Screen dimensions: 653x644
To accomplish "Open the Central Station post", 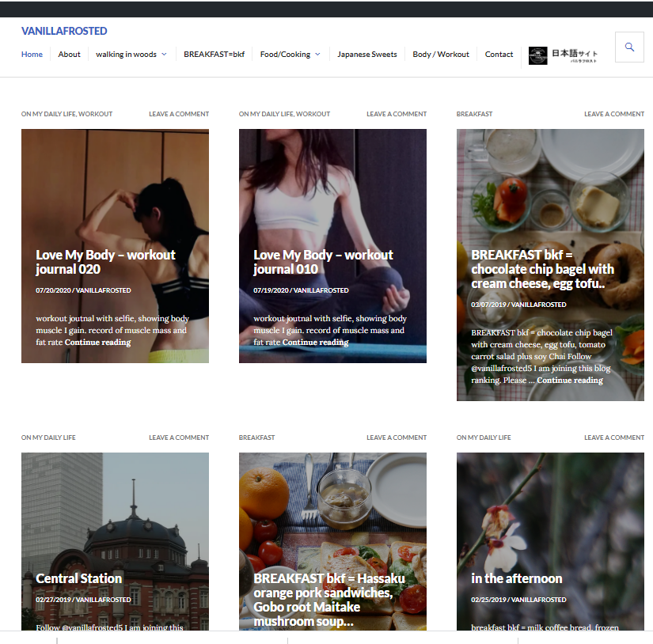I will pyautogui.click(x=78, y=578).
